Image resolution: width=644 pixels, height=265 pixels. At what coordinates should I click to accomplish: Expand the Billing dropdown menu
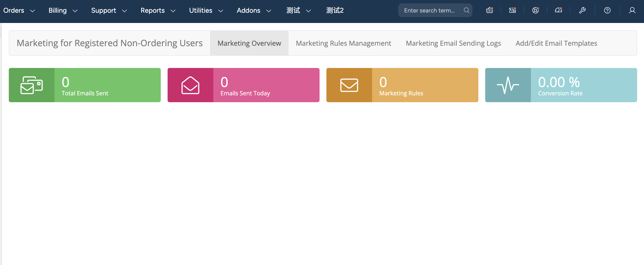63,11
